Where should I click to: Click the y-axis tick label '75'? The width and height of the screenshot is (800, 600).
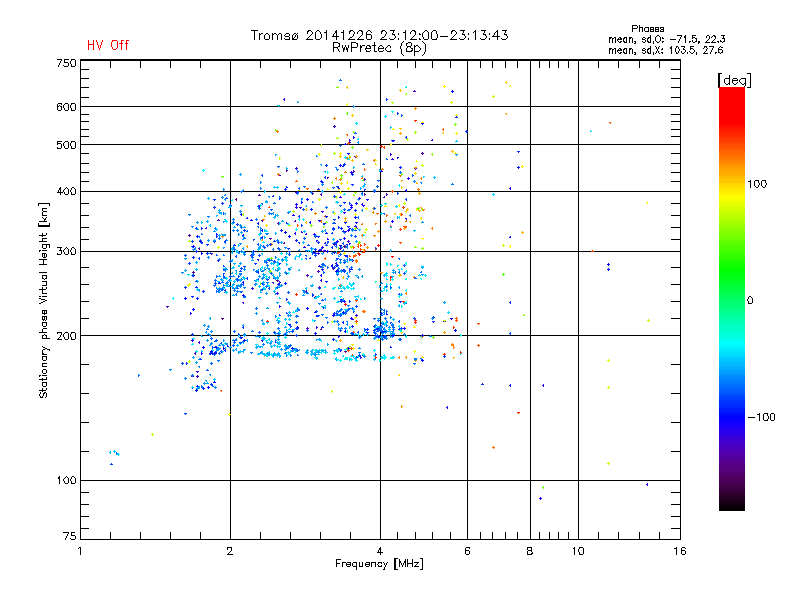pos(70,536)
